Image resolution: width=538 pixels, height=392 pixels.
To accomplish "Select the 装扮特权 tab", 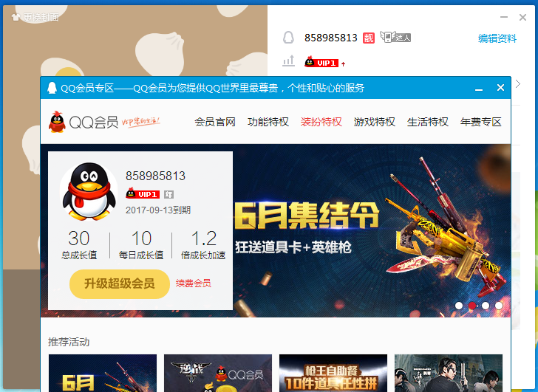I will [x=321, y=122].
